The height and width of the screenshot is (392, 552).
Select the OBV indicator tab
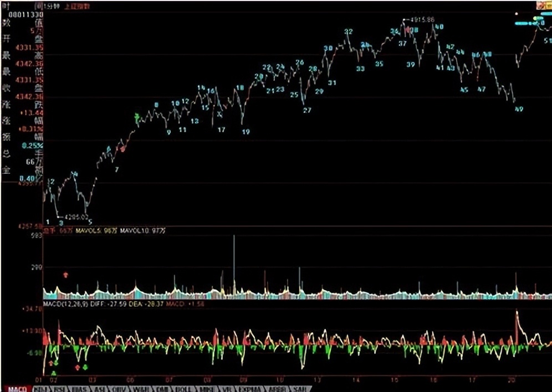click(x=118, y=389)
